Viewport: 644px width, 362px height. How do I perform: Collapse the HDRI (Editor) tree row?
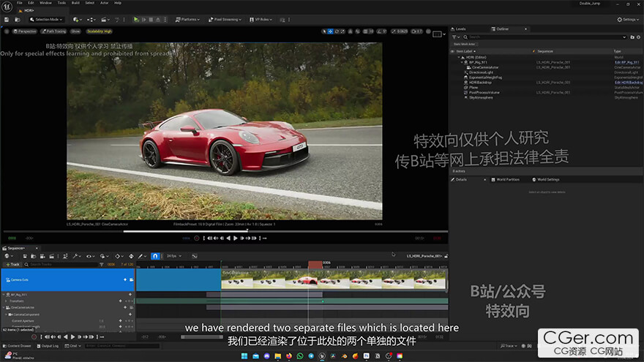point(459,58)
